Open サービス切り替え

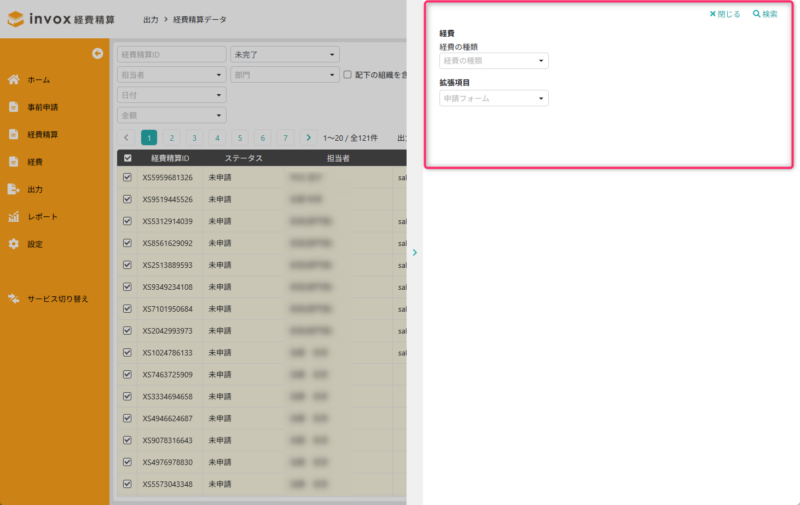[x=58, y=299]
